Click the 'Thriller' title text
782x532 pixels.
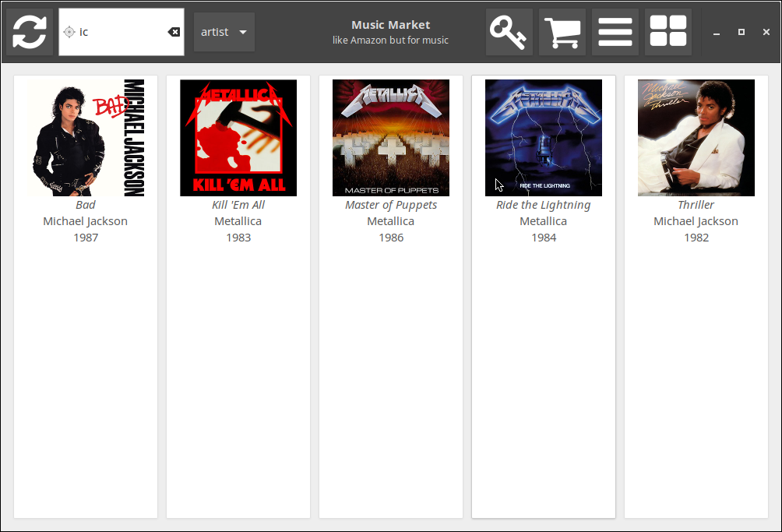click(x=696, y=205)
